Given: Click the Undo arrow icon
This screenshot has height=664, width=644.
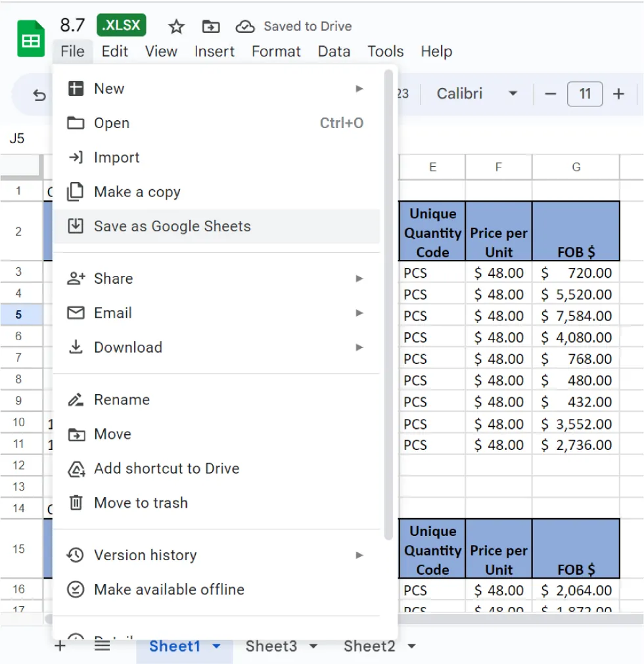Looking at the screenshot, I should (39, 94).
